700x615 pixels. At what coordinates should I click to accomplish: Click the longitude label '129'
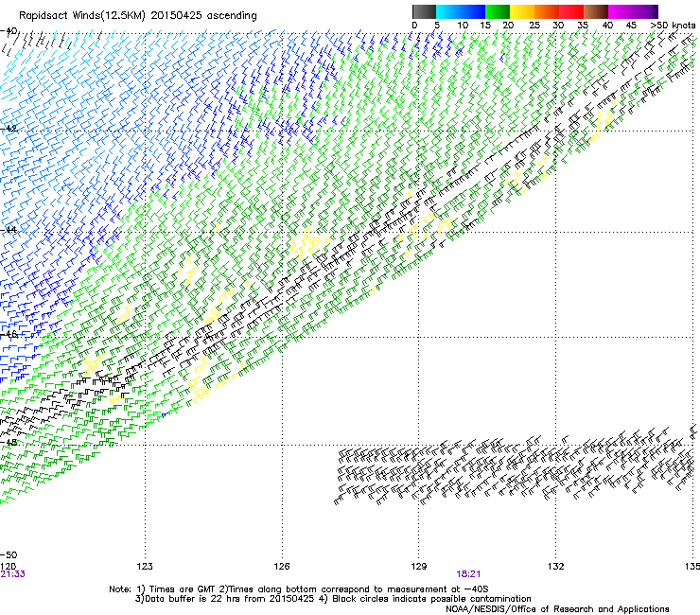(x=418, y=567)
